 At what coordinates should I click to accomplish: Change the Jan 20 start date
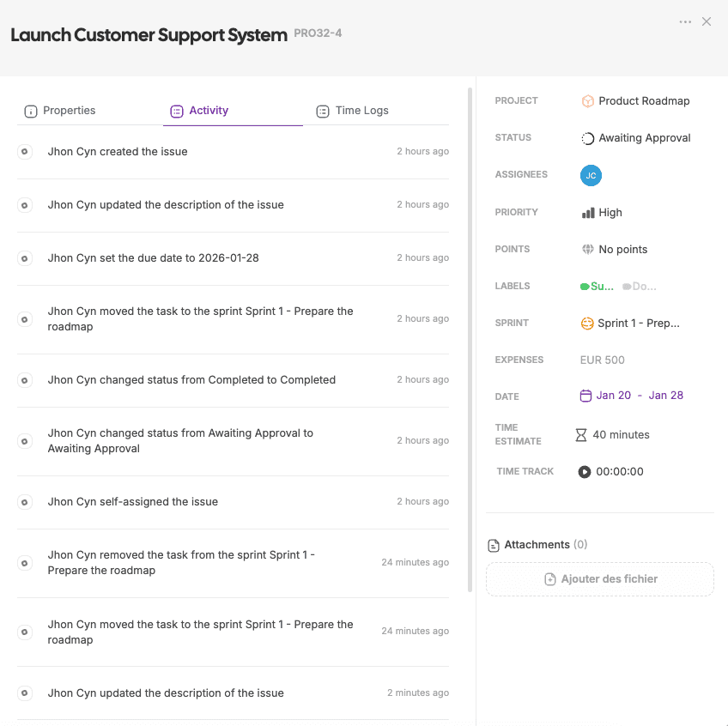coord(613,395)
